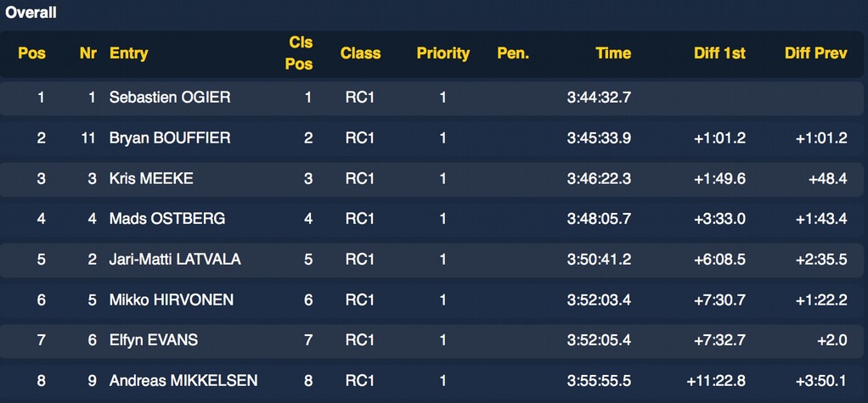The width and height of the screenshot is (868, 403).
Task: Open Andreas MIKKELSEN entry
Action: [183, 381]
